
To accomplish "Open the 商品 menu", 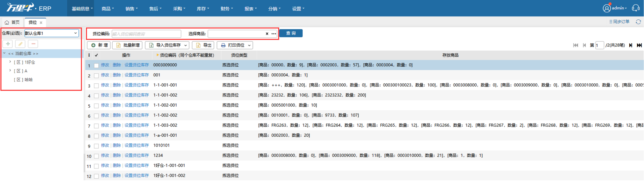I will coord(107,9).
